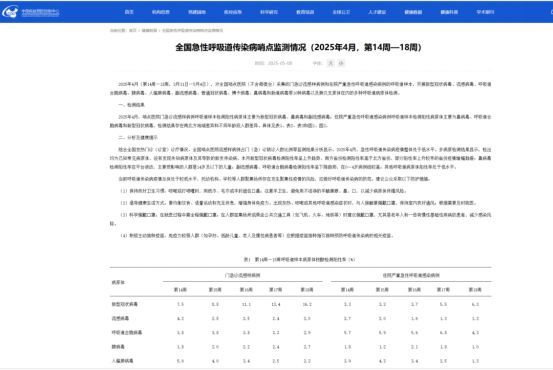Open the 科学研究 navigation menu item
The height and width of the screenshot is (370, 553).
tap(269, 12)
